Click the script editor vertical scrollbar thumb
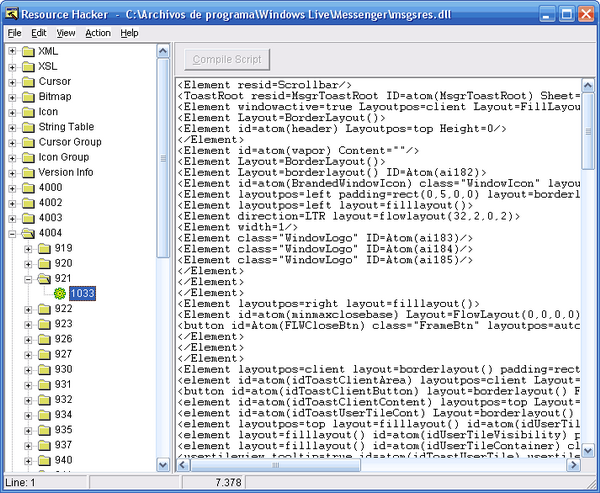This screenshot has width=600, height=493. pos(587,131)
